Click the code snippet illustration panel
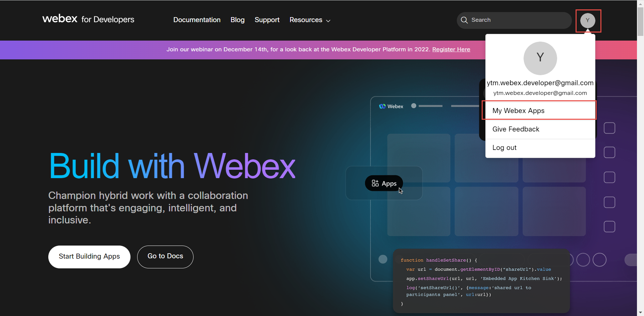644x316 pixels. point(481,281)
